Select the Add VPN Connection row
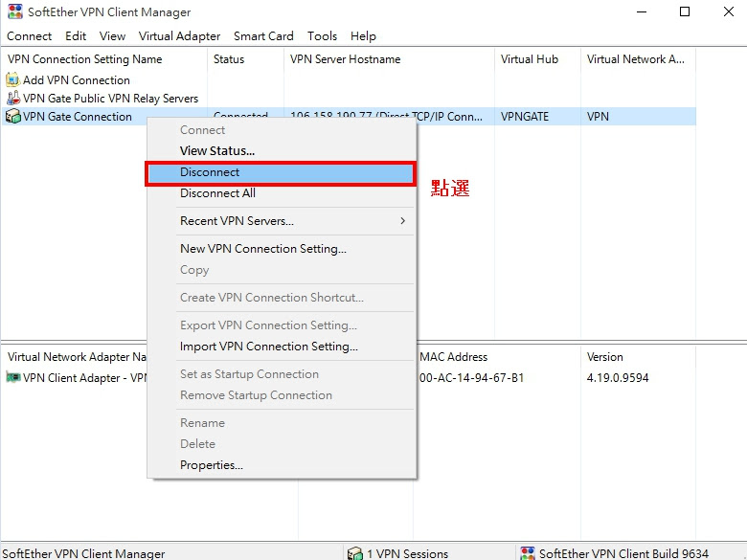This screenshot has width=747, height=560. (x=77, y=80)
